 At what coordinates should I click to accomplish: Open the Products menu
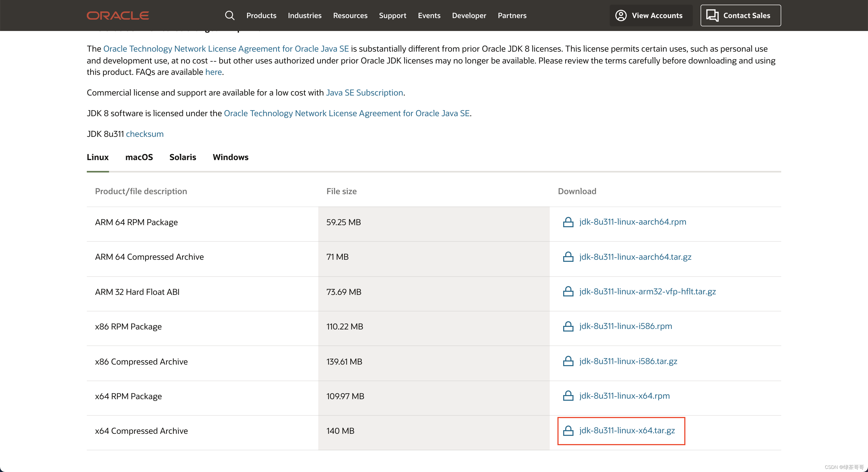(x=261, y=15)
